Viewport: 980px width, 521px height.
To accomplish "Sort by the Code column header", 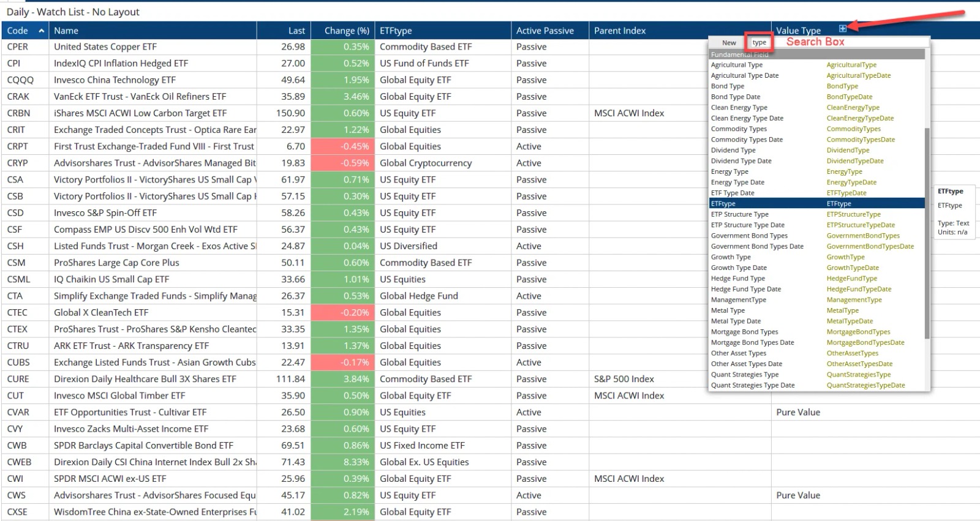I will click(x=25, y=31).
